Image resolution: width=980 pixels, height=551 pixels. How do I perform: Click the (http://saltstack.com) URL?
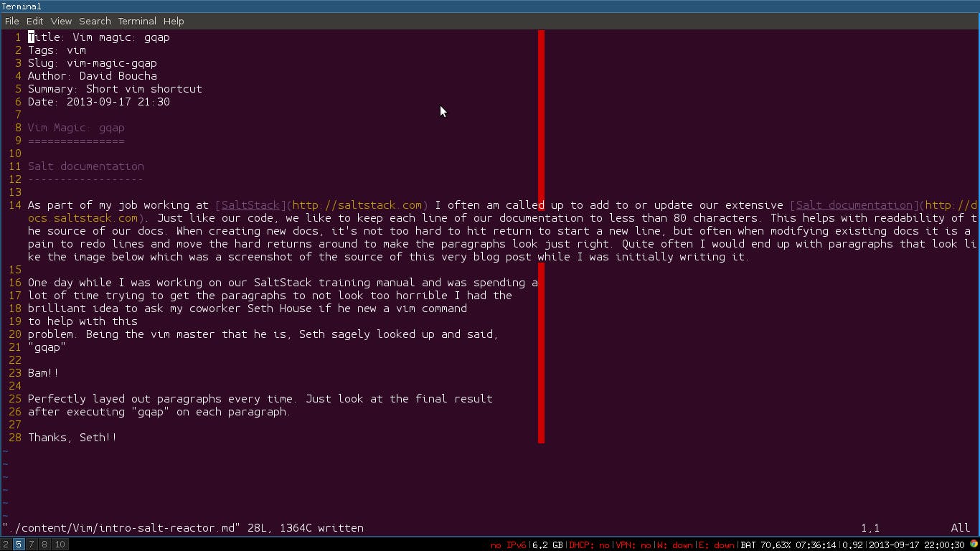coord(357,205)
